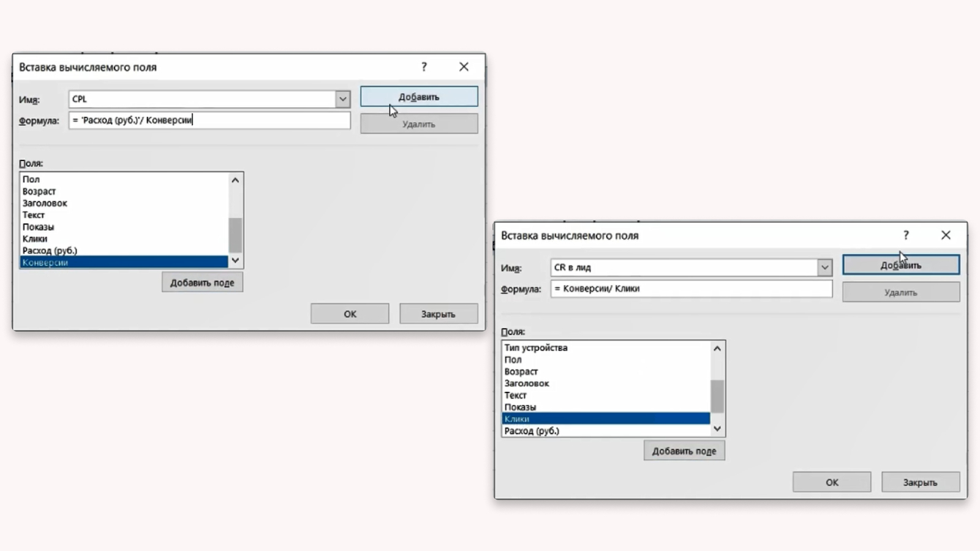Click the formula field with Расход (руб.)/ Конверсии
The height and width of the screenshot is (551, 980).
pyautogui.click(x=209, y=120)
